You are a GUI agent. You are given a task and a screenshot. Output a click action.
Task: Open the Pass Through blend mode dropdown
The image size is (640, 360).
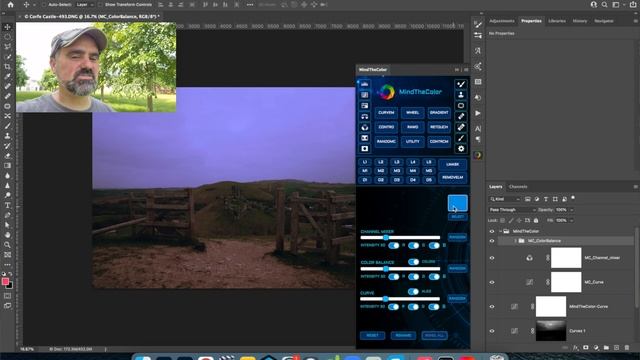tap(512, 210)
